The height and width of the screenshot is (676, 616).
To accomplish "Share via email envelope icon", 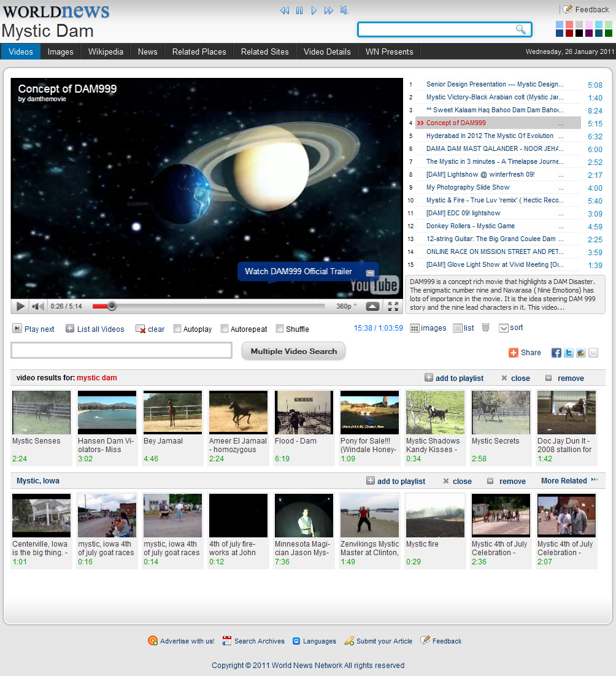I will point(593,353).
